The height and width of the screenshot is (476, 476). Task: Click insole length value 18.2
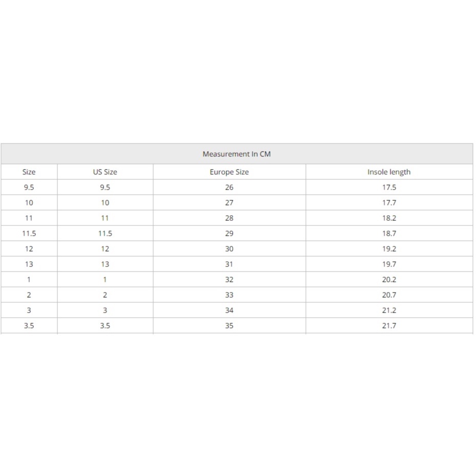(389, 218)
